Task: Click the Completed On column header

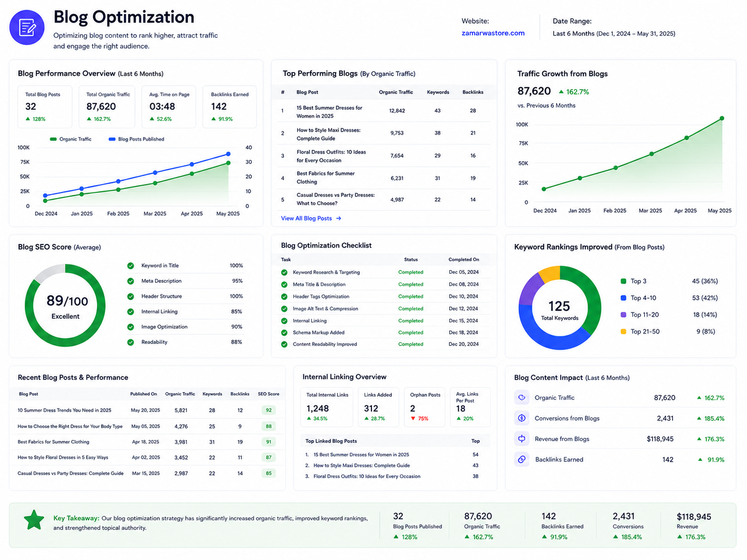Action: 463,260
